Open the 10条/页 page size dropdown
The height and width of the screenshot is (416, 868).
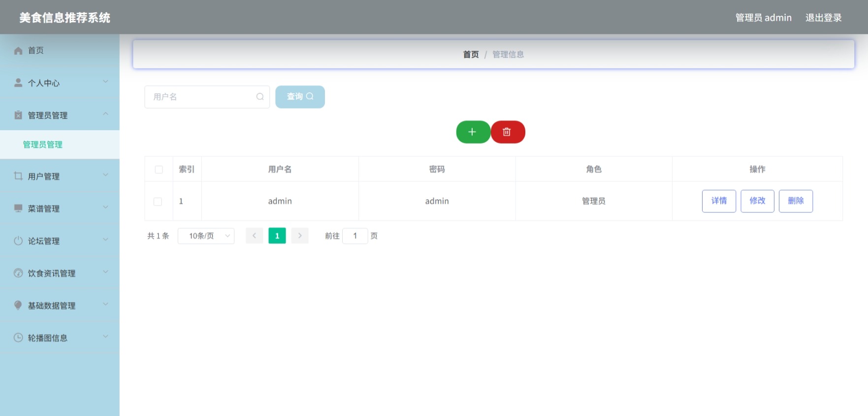[206, 236]
